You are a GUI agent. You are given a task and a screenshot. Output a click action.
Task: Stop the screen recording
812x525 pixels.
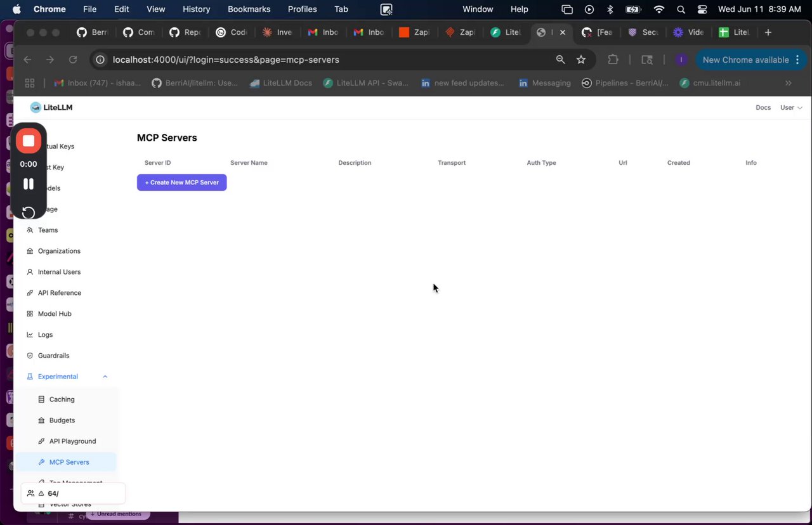pyautogui.click(x=29, y=141)
